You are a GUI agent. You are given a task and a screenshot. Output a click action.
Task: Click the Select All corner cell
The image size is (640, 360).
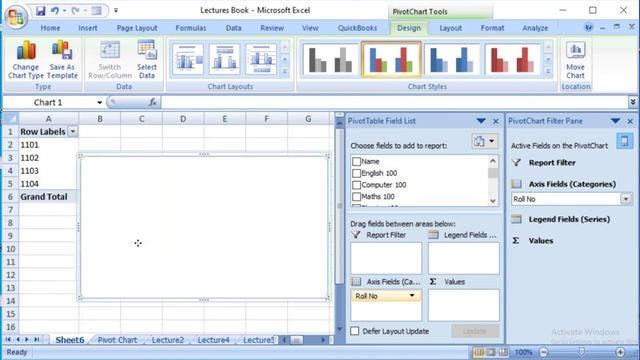pos(10,119)
